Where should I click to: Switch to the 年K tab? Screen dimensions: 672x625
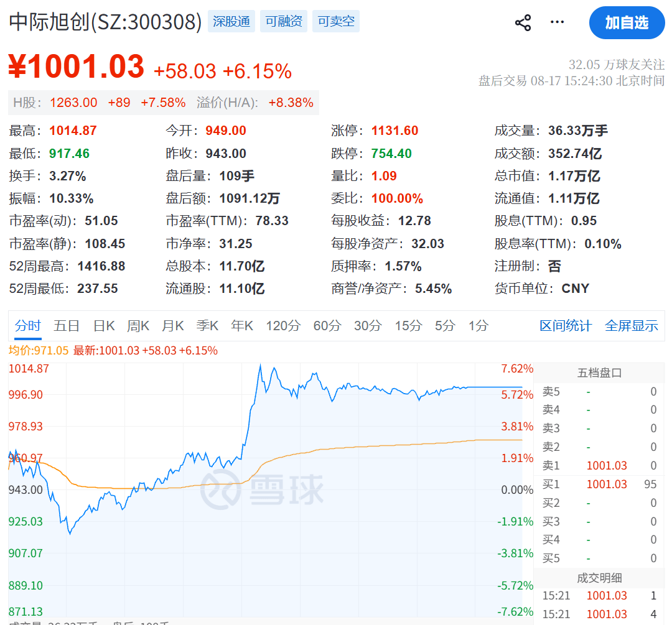coord(242,326)
